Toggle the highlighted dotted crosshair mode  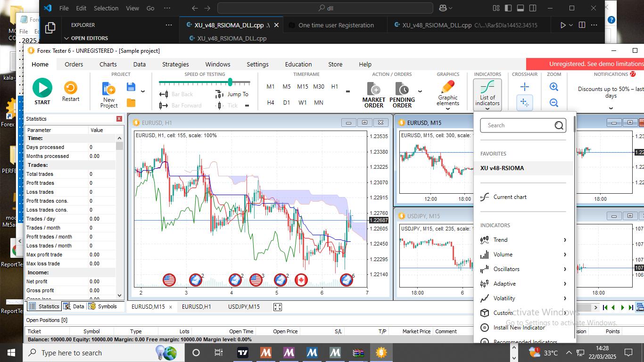[x=525, y=102]
